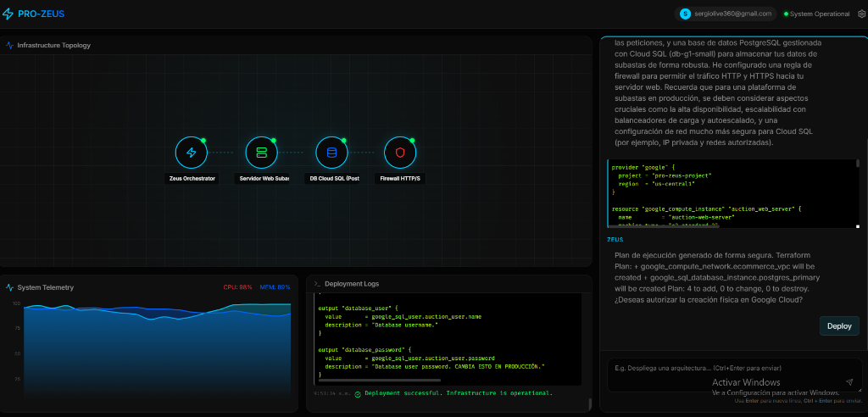This screenshot has height=417, width=868.
Task: Select the Zeus Orchestrator node icon
Action: [191, 153]
